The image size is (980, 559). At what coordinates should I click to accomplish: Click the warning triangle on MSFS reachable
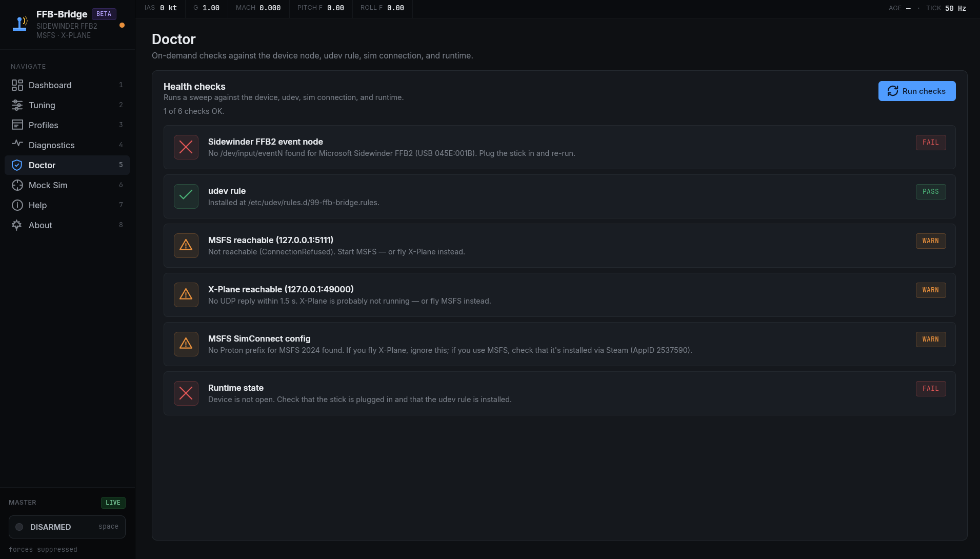[186, 245]
